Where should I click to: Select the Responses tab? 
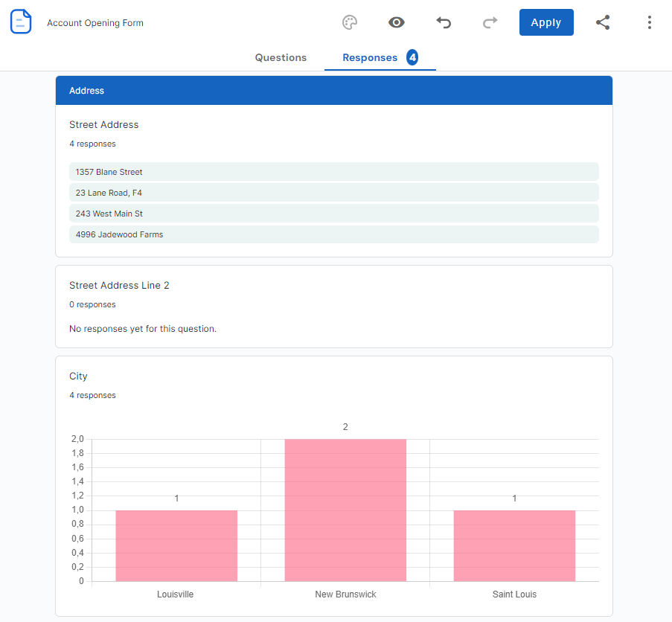coord(370,57)
